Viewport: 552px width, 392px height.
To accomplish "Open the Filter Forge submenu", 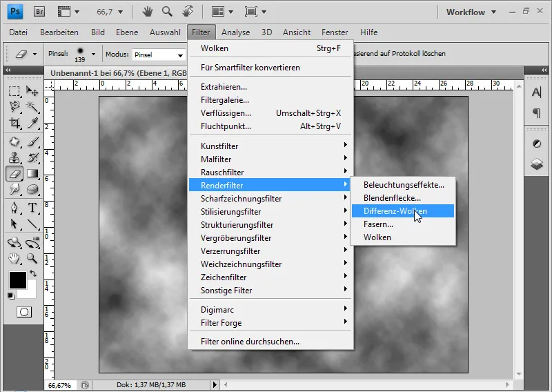I will 270,323.
